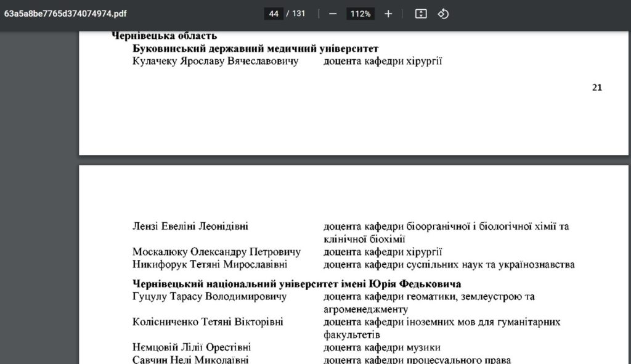Click the name Нємцовій Лілії Орестівні
This screenshot has height=364, width=631.
pyautogui.click(x=192, y=347)
